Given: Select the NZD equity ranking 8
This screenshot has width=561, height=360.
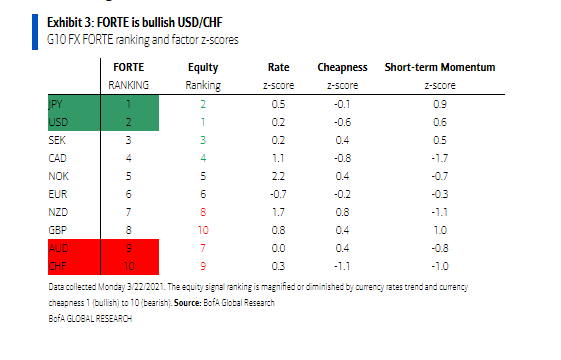Looking at the screenshot, I should click(203, 212).
